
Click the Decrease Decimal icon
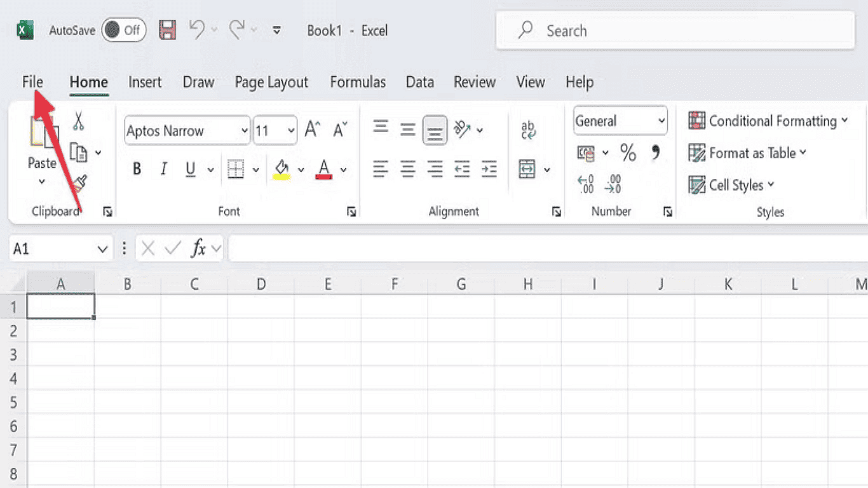pos(613,184)
